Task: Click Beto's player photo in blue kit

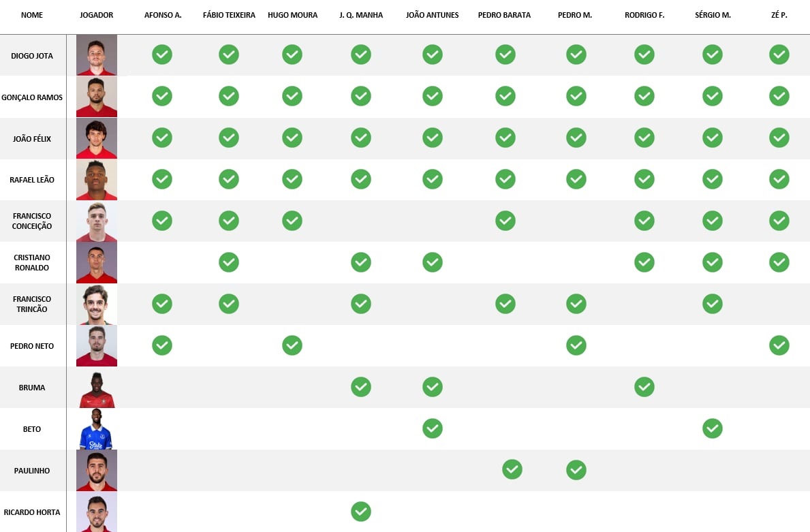Action: (x=97, y=429)
